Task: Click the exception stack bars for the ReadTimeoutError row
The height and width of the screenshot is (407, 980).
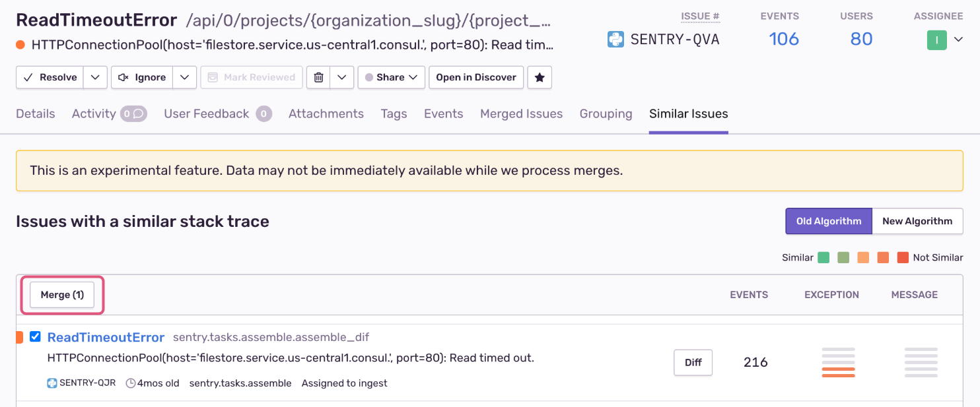Action: pos(838,362)
